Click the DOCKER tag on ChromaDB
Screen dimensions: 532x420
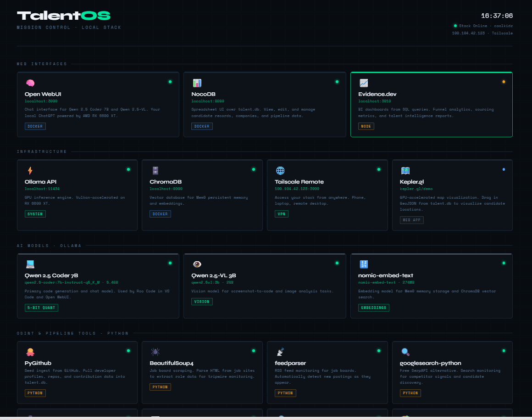(160, 214)
